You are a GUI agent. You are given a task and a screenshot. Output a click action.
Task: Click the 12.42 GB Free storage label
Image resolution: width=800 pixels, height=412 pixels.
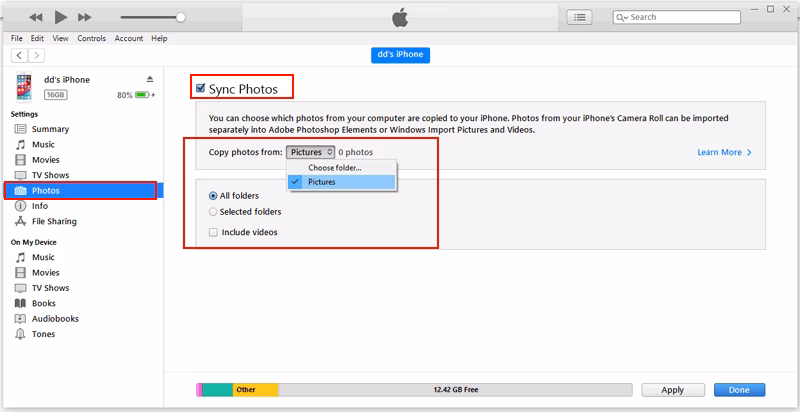[456, 390]
